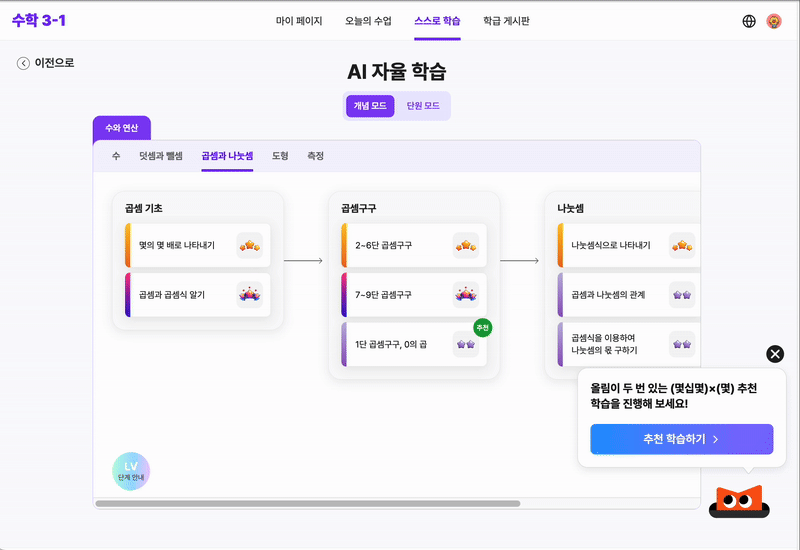Click the green 추천 badge
The width and height of the screenshot is (800, 550).
coord(483,328)
